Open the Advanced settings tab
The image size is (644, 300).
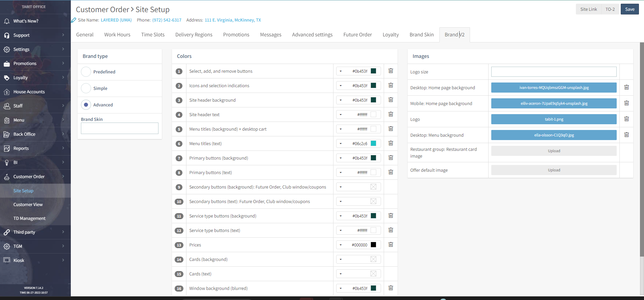point(312,35)
